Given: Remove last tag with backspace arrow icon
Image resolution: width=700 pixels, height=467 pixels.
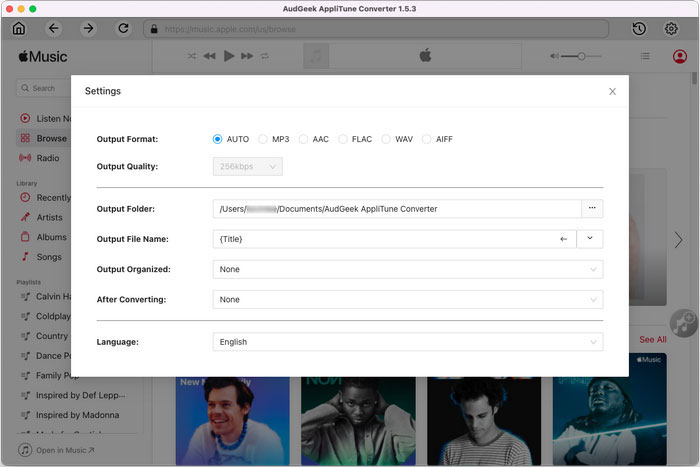Looking at the screenshot, I should pos(563,239).
